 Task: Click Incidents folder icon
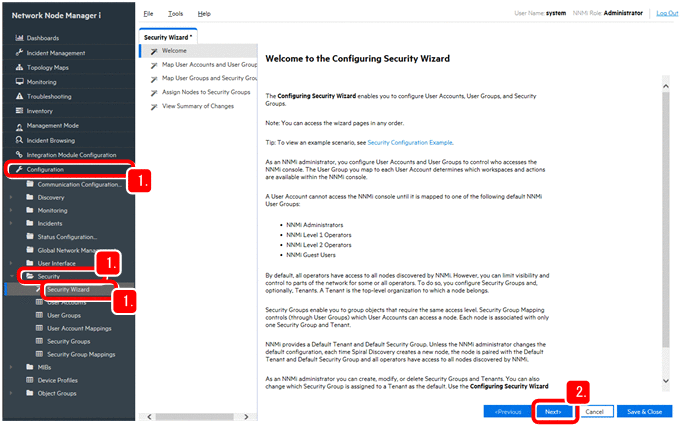point(30,223)
